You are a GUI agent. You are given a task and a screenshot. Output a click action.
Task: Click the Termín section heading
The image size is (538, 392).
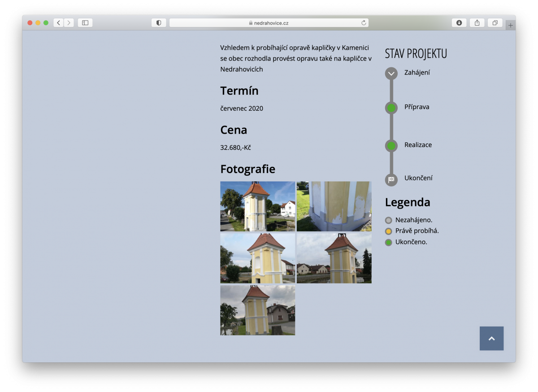(x=239, y=91)
